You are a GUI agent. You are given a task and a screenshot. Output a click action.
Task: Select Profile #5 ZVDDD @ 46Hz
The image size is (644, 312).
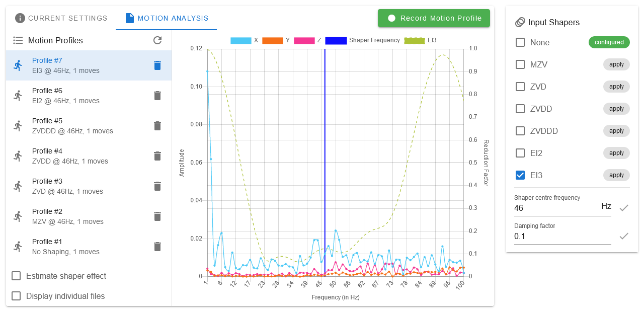coord(89,126)
